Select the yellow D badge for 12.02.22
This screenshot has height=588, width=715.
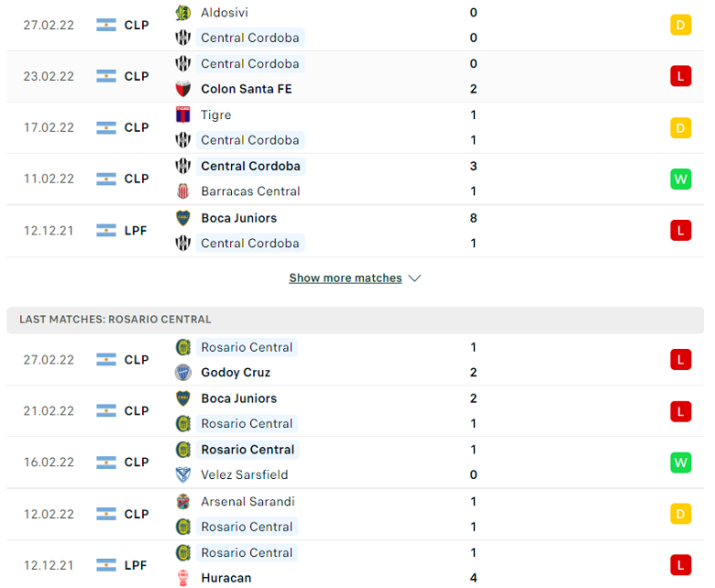tap(680, 514)
